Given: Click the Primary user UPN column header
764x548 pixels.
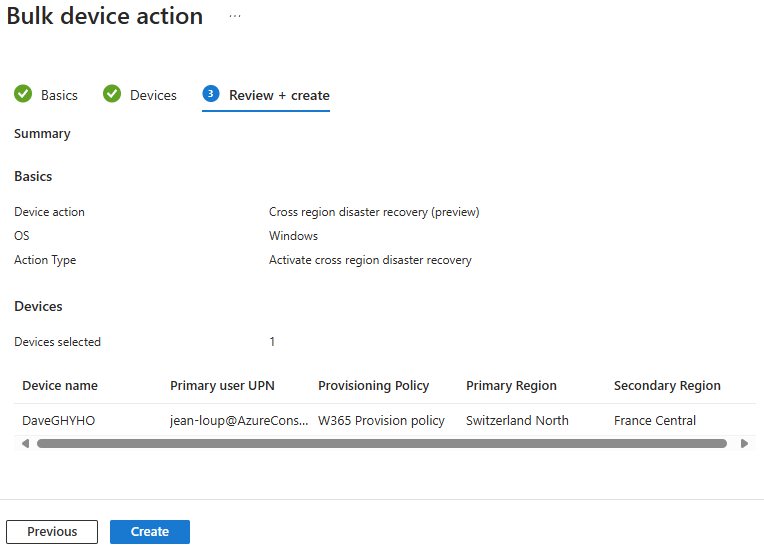Looking at the screenshot, I should (x=222, y=386).
